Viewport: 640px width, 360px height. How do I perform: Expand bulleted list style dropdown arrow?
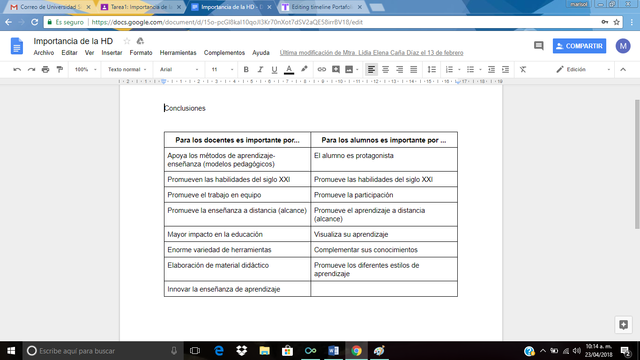pyautogui.click(x=480, y=70)
